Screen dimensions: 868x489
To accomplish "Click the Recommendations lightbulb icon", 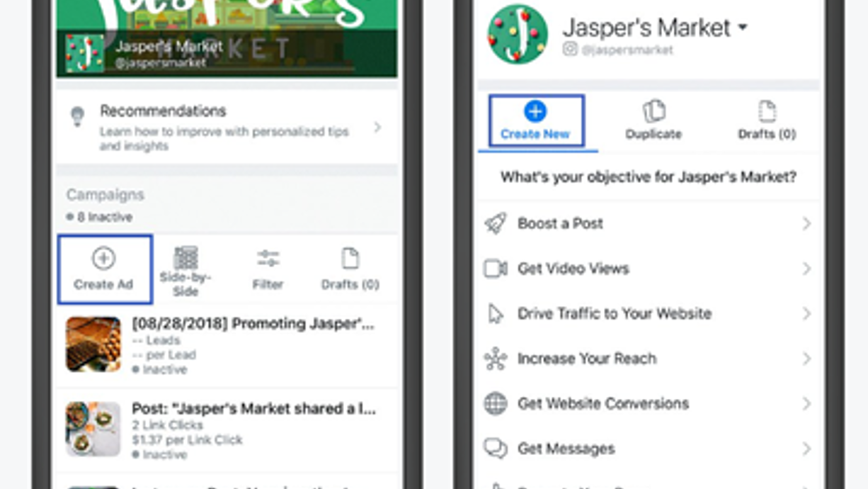I will 78,116.
